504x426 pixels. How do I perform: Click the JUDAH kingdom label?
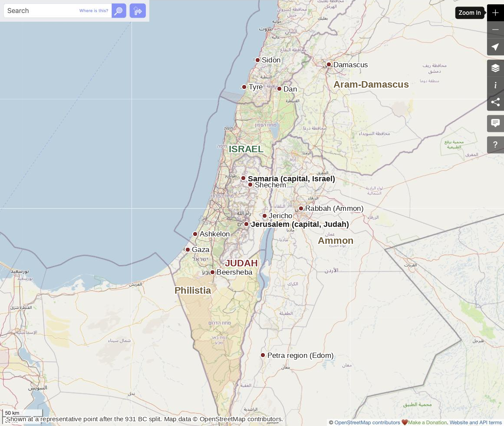241,263
